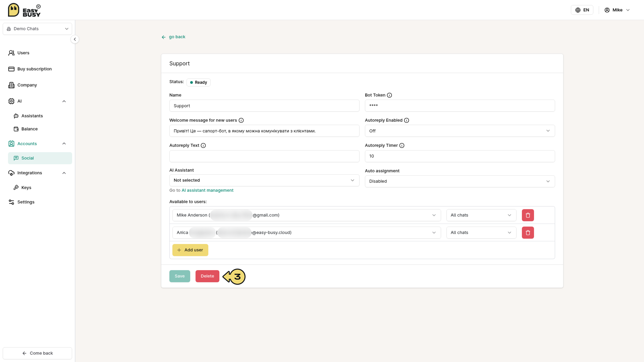Select Social under Accounts
The width and height of the screenshot is (644, 362).
click(x=40, y=158)
